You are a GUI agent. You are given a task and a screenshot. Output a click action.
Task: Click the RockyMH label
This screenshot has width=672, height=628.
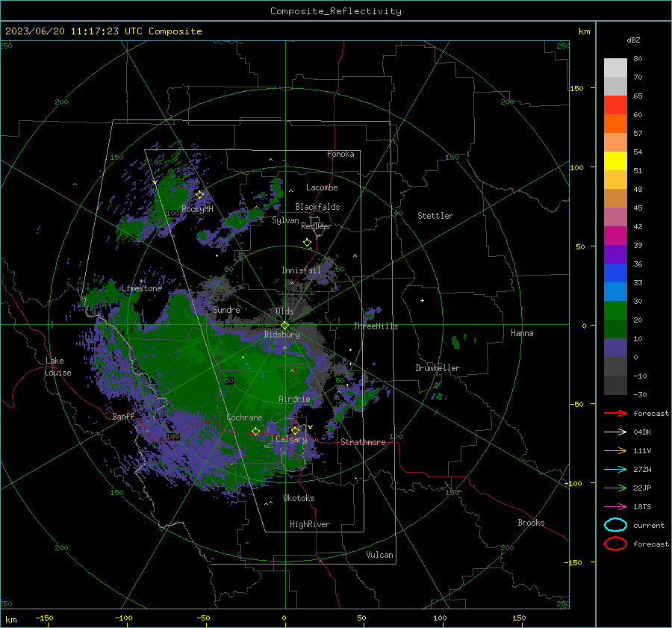(197, 209)
